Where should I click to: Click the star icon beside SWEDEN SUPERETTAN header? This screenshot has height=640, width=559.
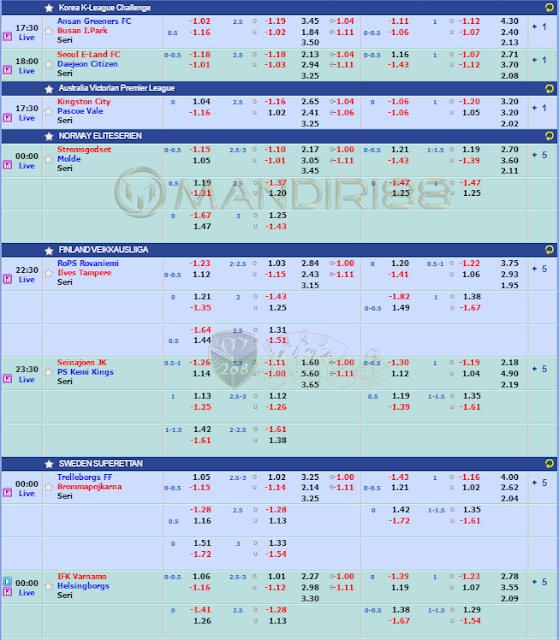(x=49, y=464)
